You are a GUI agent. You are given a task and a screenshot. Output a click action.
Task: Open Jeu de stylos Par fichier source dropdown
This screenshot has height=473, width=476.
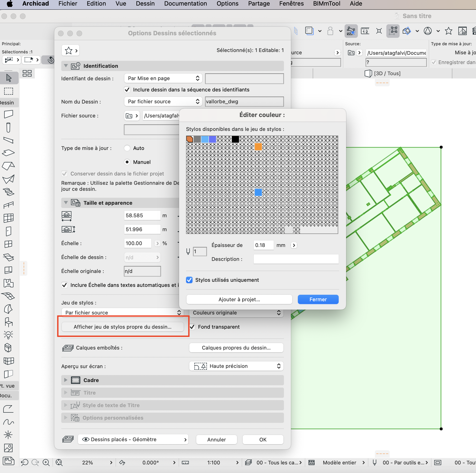tap(122, 313)
